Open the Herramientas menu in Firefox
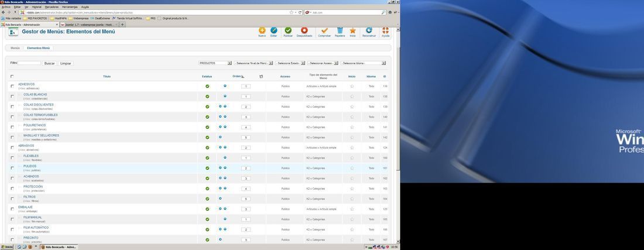This screenshot has width=644, height=250. (x=70, y=7)
